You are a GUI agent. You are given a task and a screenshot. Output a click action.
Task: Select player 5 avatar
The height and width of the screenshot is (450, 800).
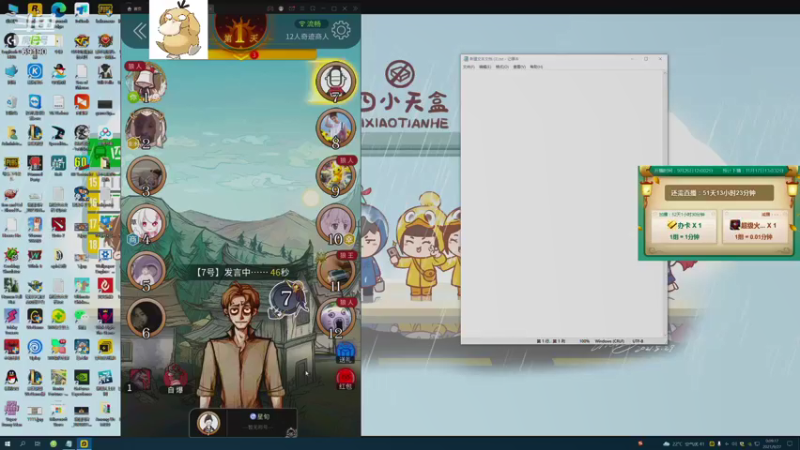pyautogui.click(x=146, y=271)
